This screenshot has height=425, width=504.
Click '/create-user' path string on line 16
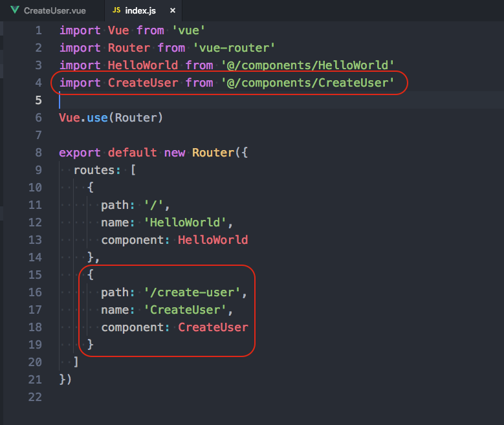pyautogui.click(x=192, y=292)
